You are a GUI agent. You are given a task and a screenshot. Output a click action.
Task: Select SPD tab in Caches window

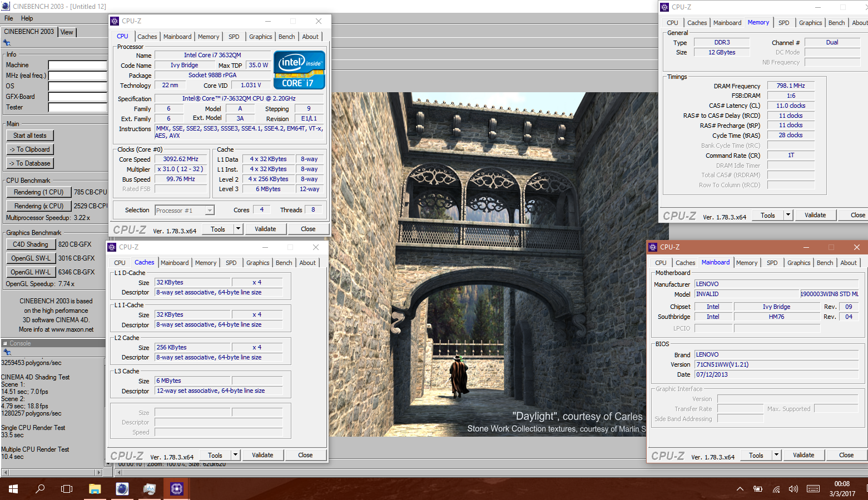(231, 263)
